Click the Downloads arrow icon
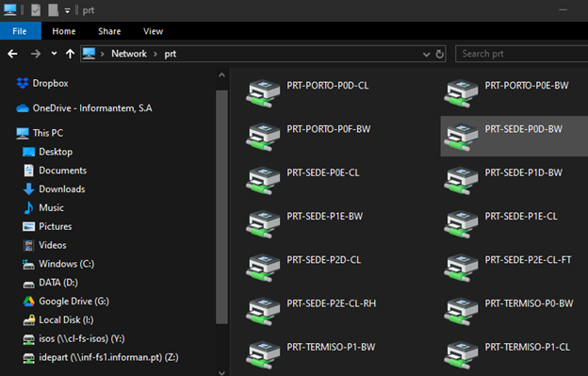The image size is (588, 376). coord(28,188)
